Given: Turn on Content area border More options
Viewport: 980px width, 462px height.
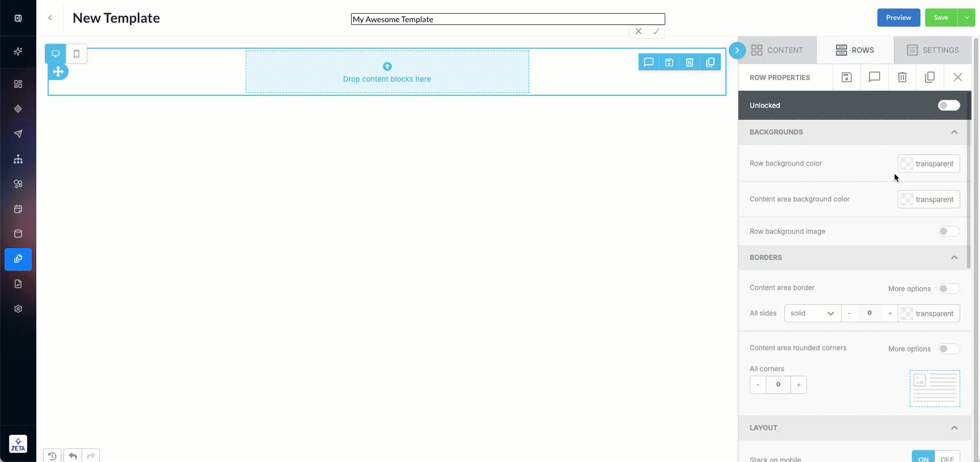Looking at the screenshot, I should pyautogui.click(x=948, y=289).
